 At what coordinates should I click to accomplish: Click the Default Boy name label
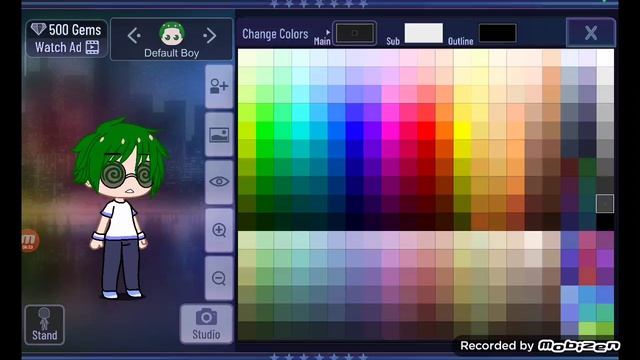tap(171, 53)
